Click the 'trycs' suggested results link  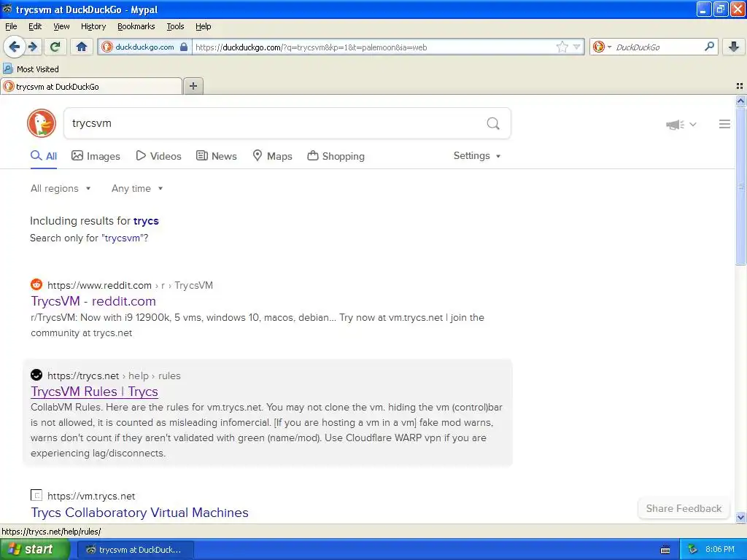click(146, 221)
